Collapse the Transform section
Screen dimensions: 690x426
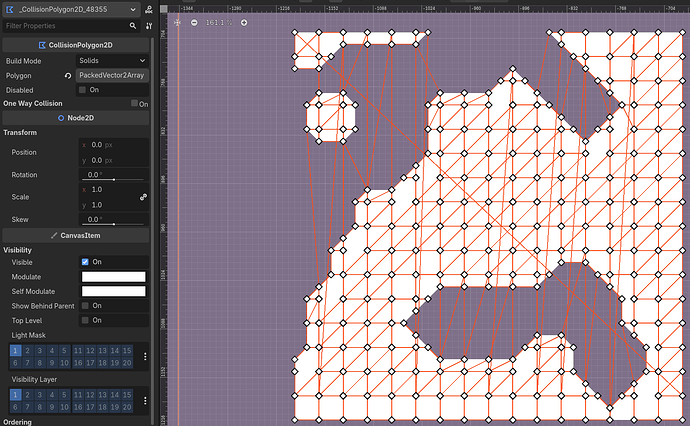pos(21,132)
